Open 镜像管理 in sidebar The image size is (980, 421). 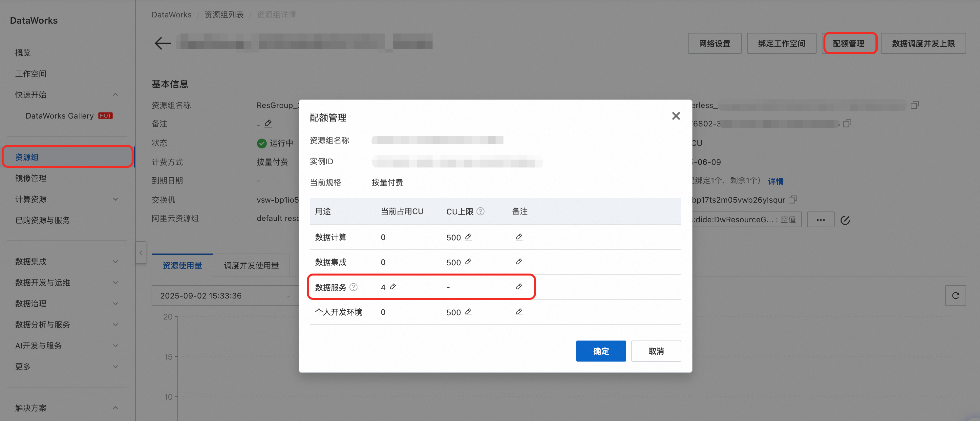click(x=31, y=178)
